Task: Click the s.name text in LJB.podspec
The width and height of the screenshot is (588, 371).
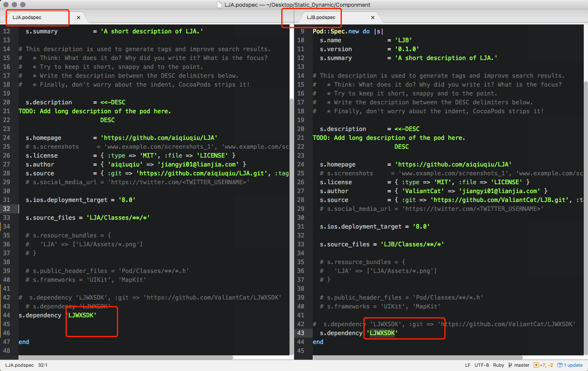Action: point(331,40)
